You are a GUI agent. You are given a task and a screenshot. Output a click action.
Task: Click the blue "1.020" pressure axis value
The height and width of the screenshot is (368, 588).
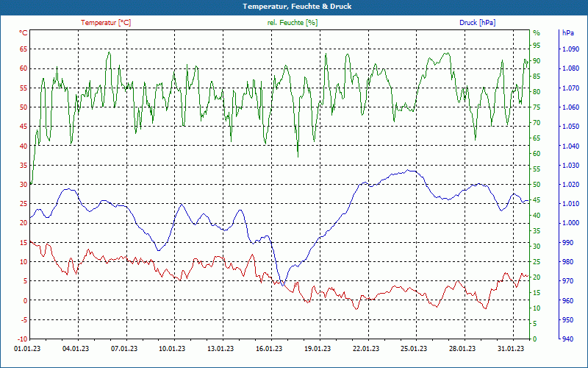tap(571, 185)
